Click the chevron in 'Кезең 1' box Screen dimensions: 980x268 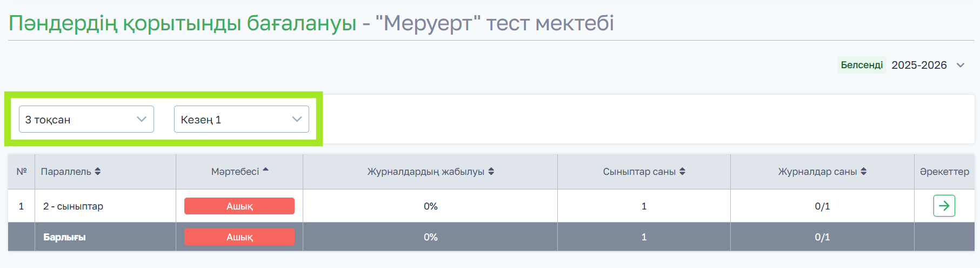click(x=297, y=119)
